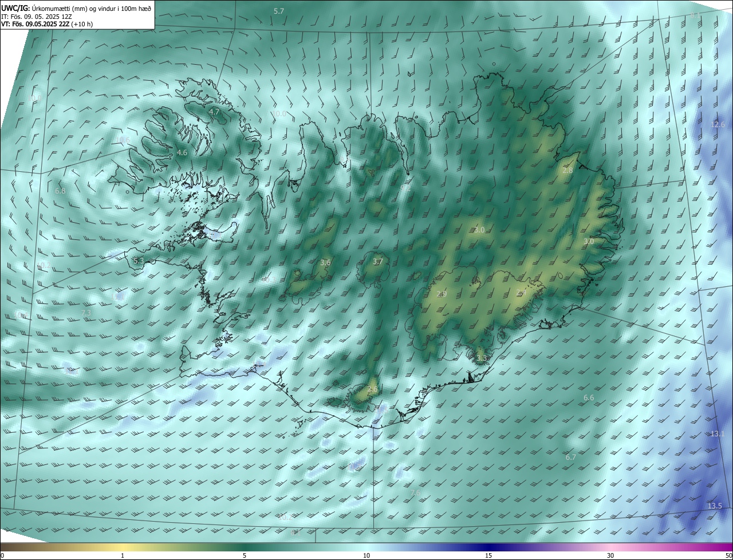Pick the 6.8 value over the western sea
The width and height of the screenshot is (733, 560).
60,191
